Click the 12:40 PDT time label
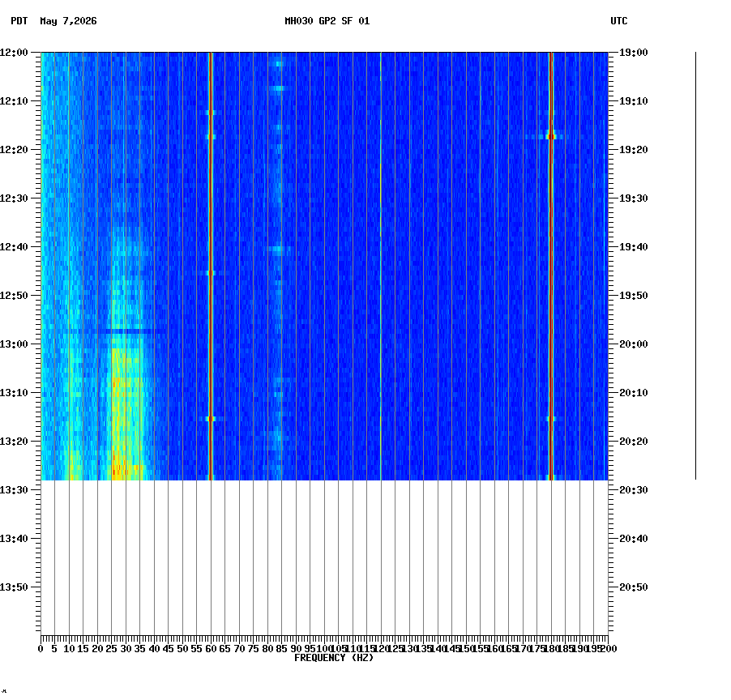 [14, 247]
